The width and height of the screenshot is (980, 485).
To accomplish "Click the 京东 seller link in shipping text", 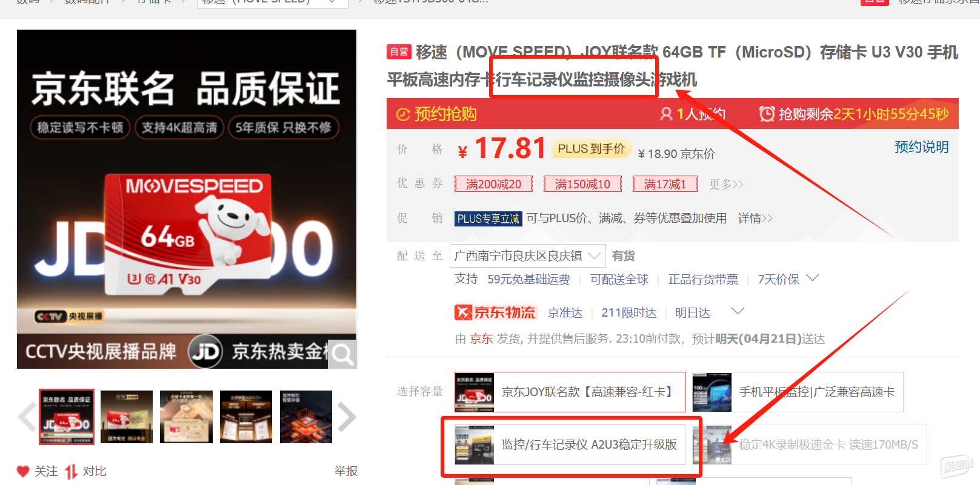I will coord(481,339).
